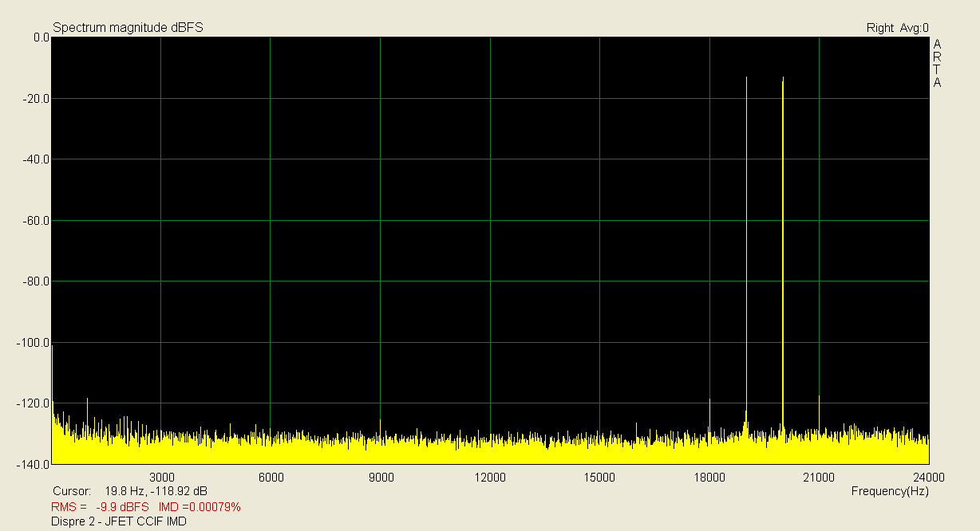The width and height of the screenshot is (980, 531).
Task: Click the 'Frequency(Hz)' axis caption
Action: 890,491
